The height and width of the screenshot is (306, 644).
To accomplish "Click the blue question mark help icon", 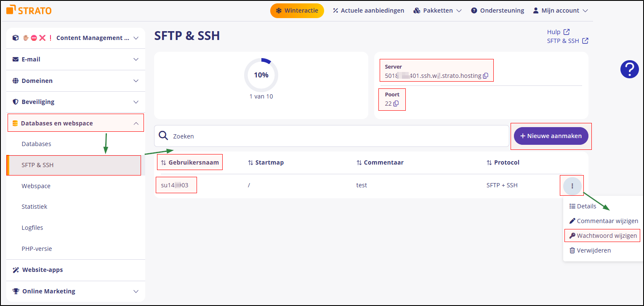I will [x=629, y=69].
